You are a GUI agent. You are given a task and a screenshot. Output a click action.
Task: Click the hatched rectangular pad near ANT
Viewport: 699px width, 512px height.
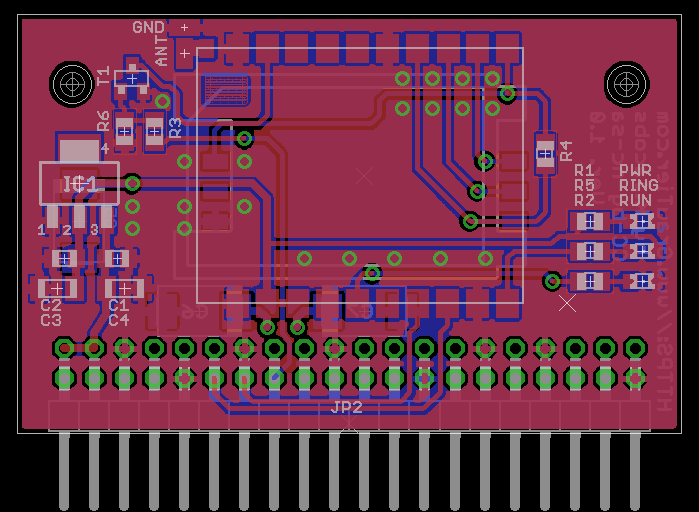(226, 90)
